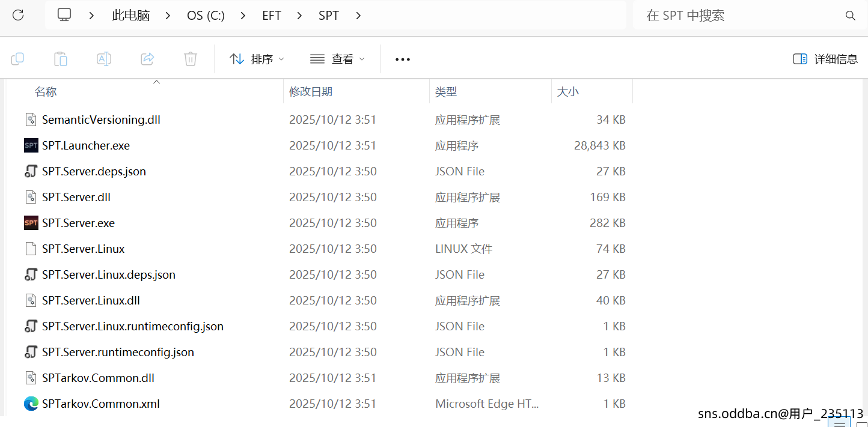Sort by the 修改日期 column header
Image resolution: width=868 pixels, height=427 pixels.
click(x=311, y=92)
